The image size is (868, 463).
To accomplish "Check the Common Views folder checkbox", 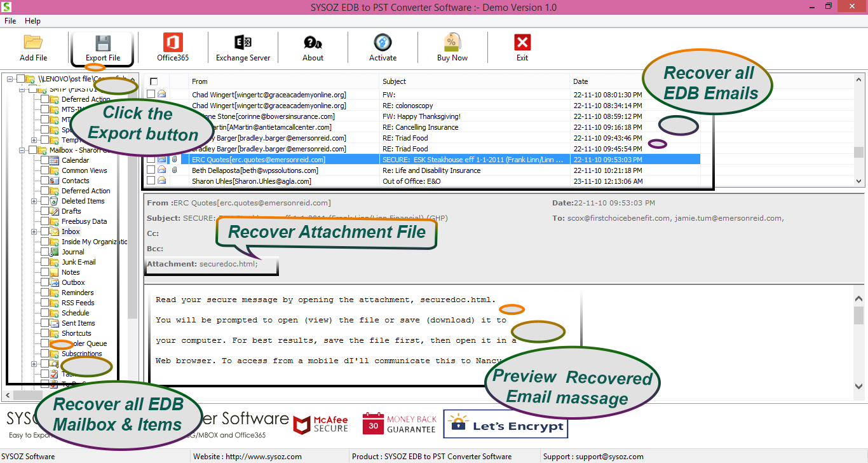I will [44, 170].
